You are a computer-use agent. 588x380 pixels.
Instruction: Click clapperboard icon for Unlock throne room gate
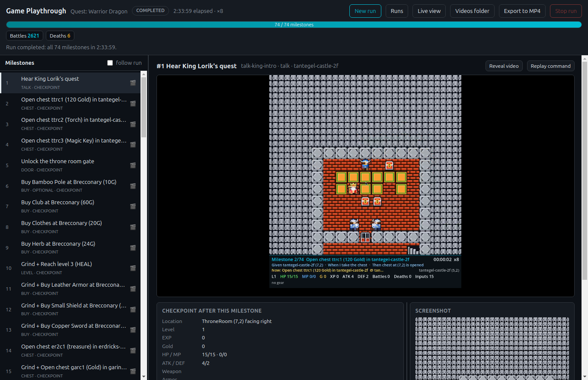[x=133, y=165]
